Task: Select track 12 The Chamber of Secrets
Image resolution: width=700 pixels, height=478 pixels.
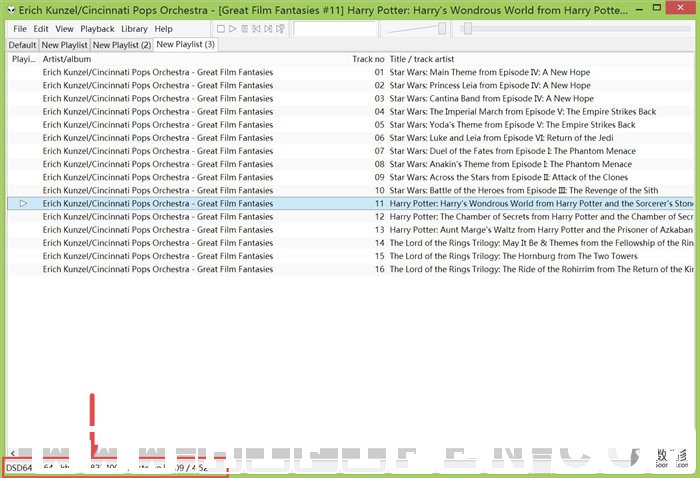Action: (x=351, y=217)
